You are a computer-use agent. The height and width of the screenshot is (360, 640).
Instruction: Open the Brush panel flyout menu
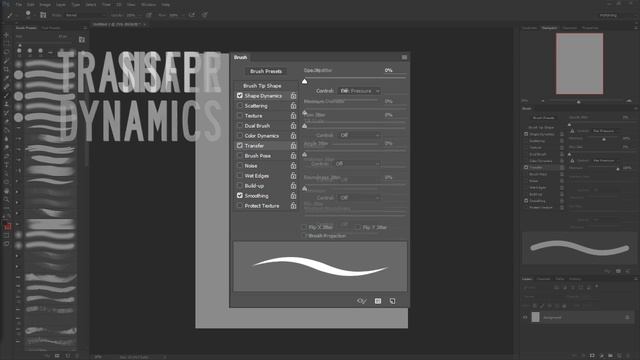coord(404,57)
